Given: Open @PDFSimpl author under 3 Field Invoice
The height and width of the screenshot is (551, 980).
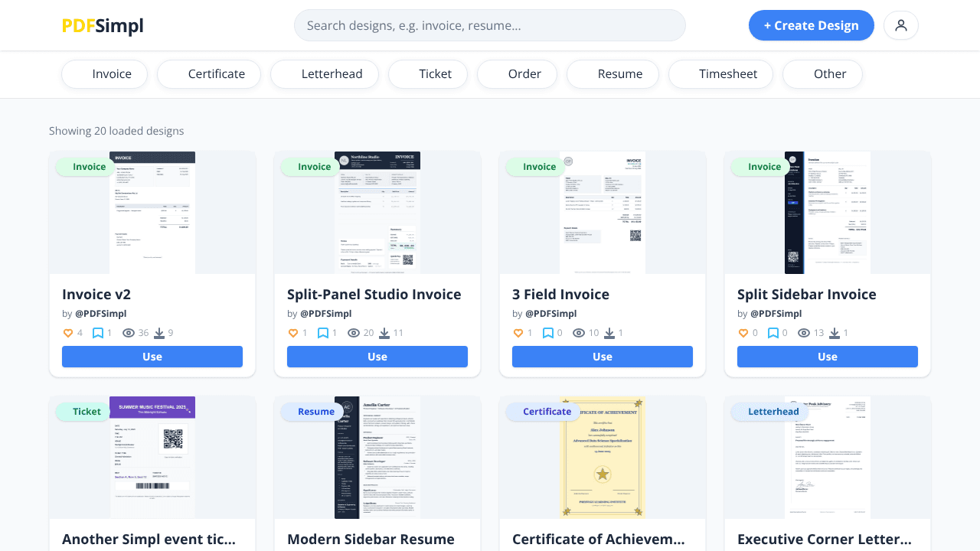Looking at the screenshot, I should [550, 314].
